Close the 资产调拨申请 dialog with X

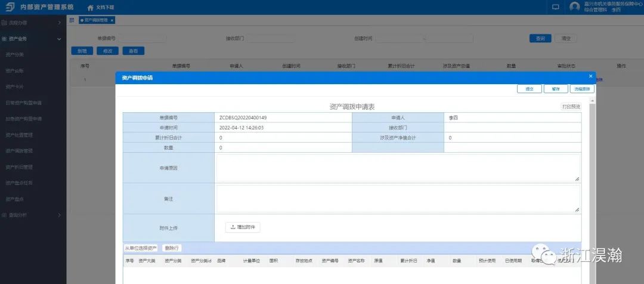[x=590, y=76]
